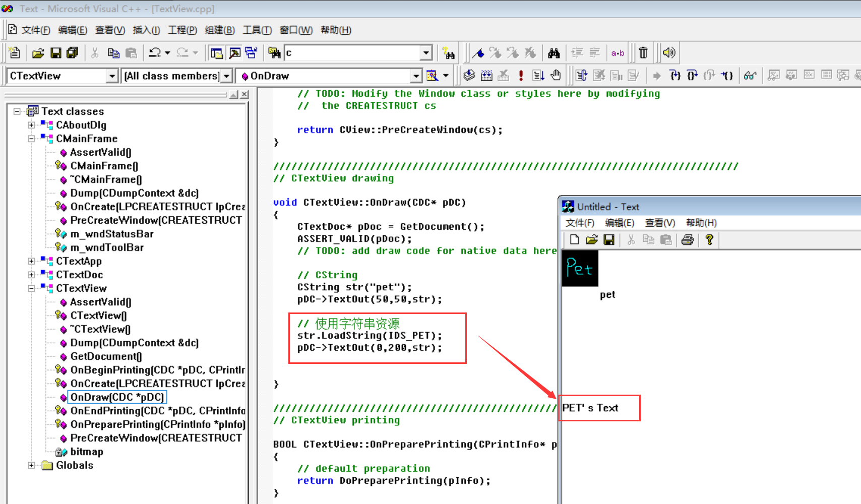The height and width of the screenshot is (504, 861).
Task: Click the Undo arrow icon
Action: click(x=155, y=52)
